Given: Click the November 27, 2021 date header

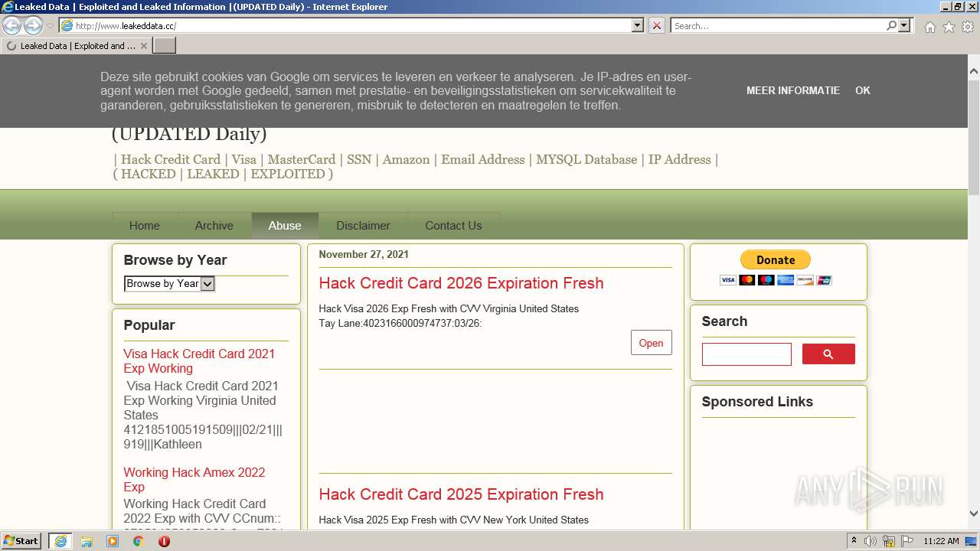Looking at the screenshot, I should click(x=364, y=254).
